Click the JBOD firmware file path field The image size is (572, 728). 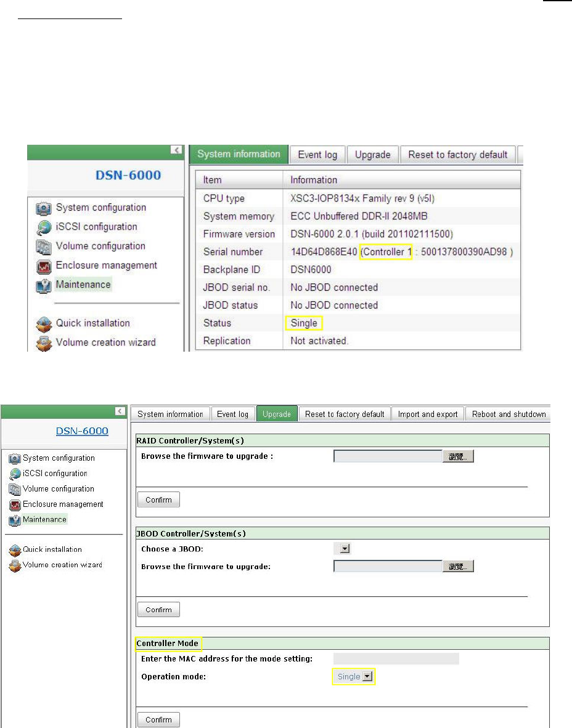click(388, 567)
